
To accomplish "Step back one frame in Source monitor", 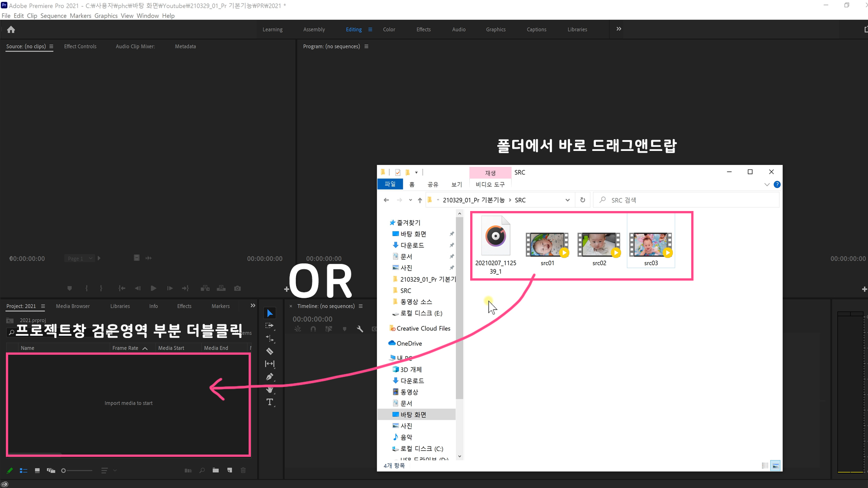I will tap(137, 288).
